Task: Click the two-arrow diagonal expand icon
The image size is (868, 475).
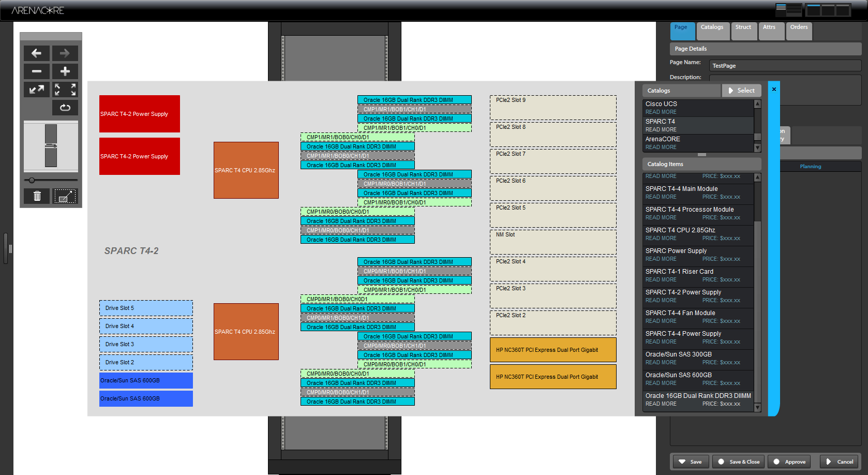Action: 37,90
